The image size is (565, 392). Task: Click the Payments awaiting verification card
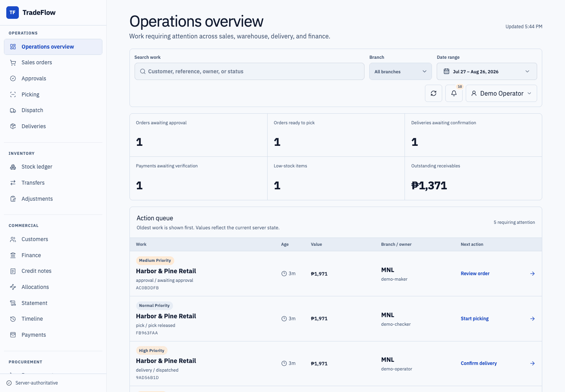coord(199,178)
